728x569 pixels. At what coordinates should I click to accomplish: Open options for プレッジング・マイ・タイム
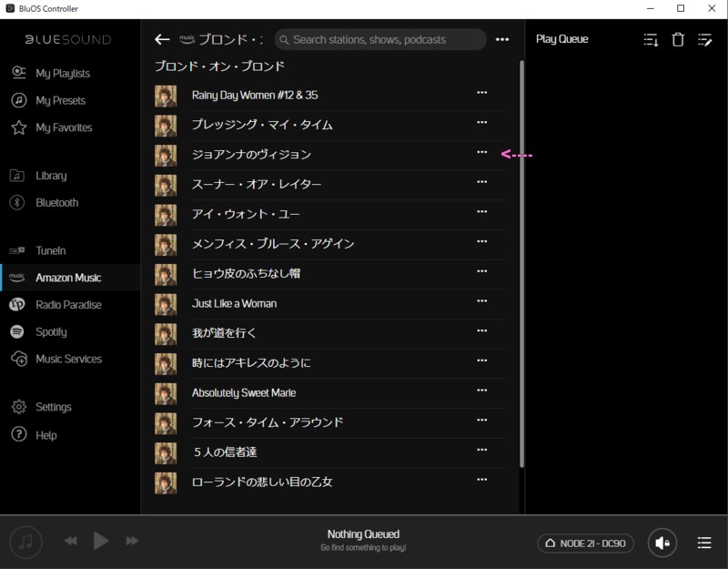click(482, 122)
